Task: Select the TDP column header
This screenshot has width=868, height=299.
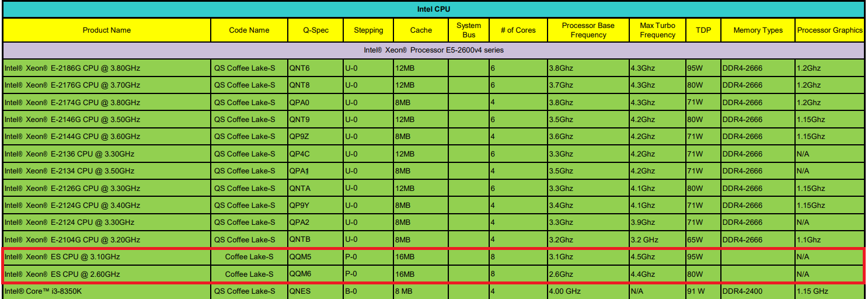Action: tap(703, 30)
